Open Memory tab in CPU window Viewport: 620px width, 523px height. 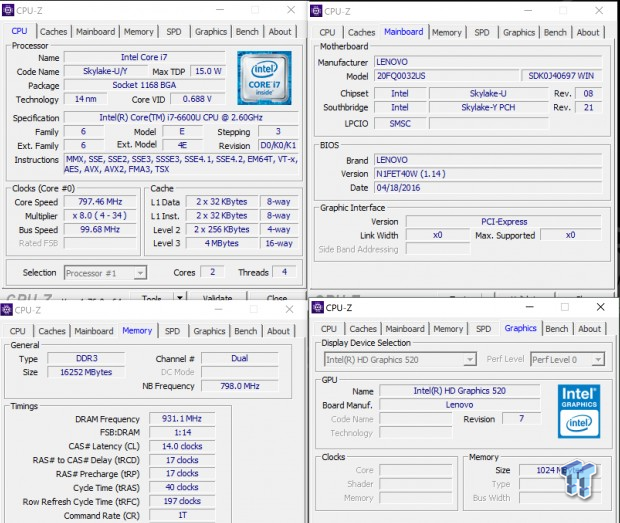coord(138,32)
